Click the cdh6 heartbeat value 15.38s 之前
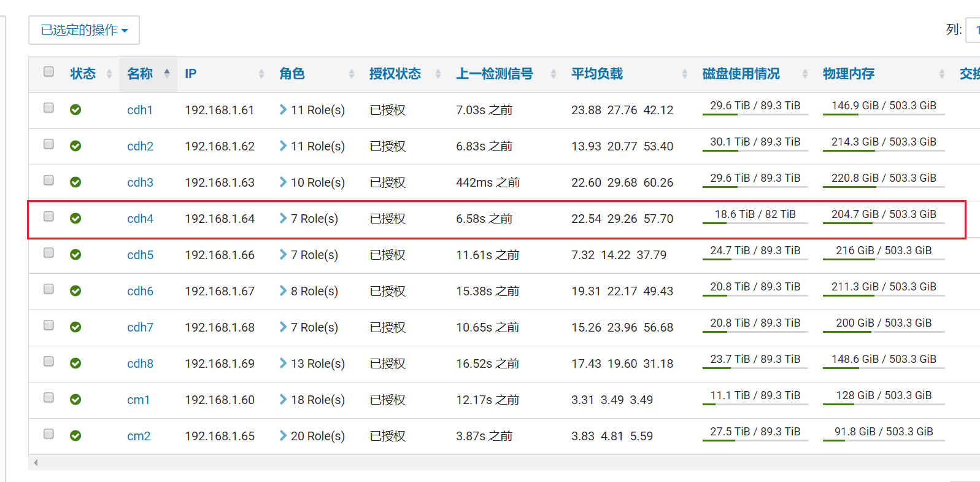980x482 pixels. click(487, 291)
